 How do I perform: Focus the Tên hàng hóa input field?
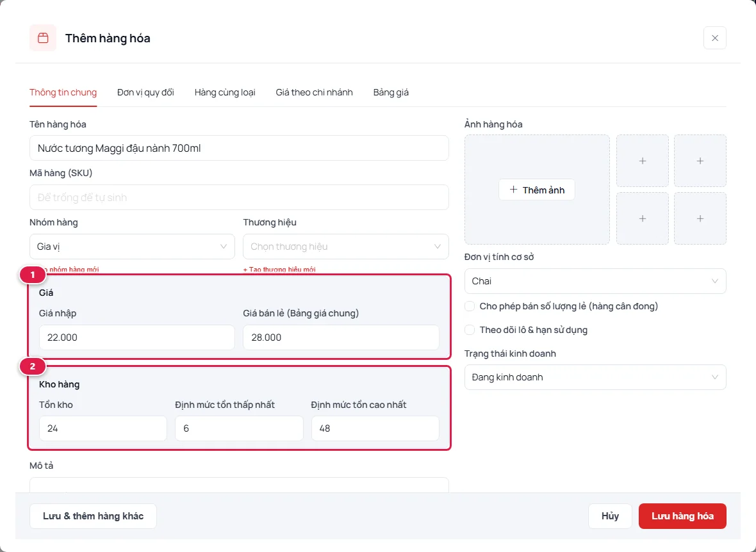[239, 148]
